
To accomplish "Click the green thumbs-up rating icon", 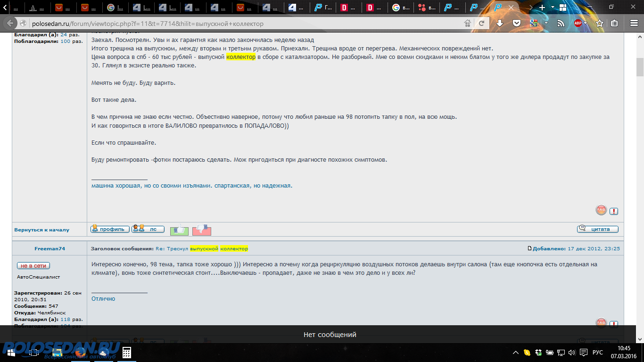I will coord(179,230).
